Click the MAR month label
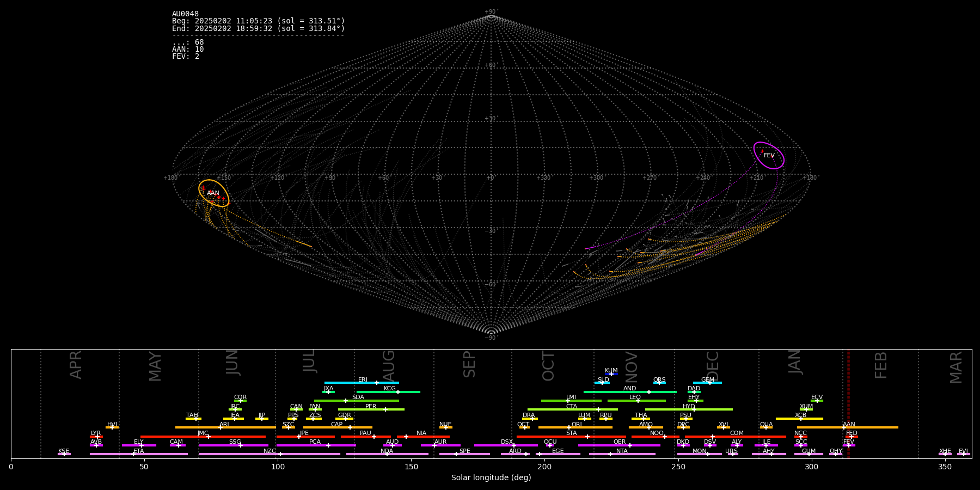980x490 pixels. click(x=956, y=367)
